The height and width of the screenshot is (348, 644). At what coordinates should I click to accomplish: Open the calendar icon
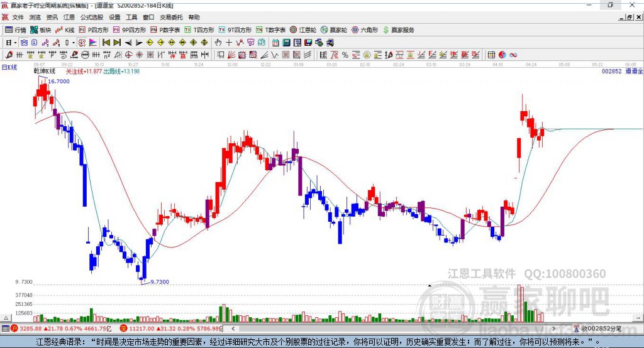[x=275, y=43]
